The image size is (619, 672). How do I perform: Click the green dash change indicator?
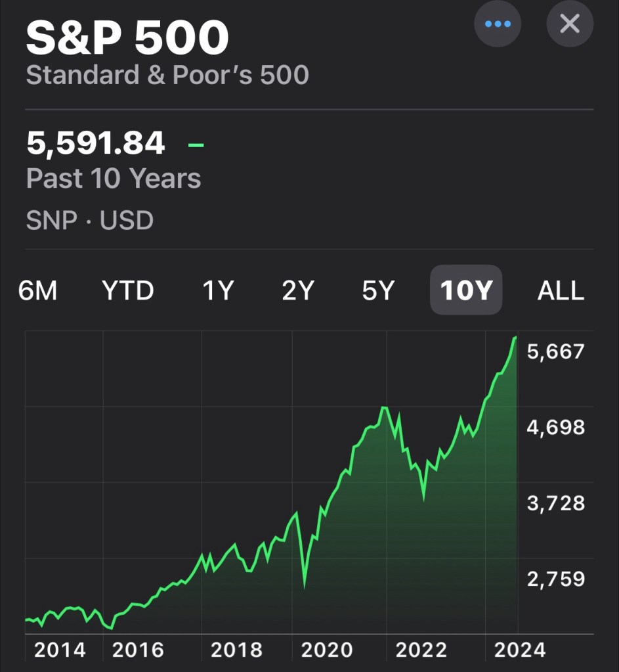pos(196,143)
